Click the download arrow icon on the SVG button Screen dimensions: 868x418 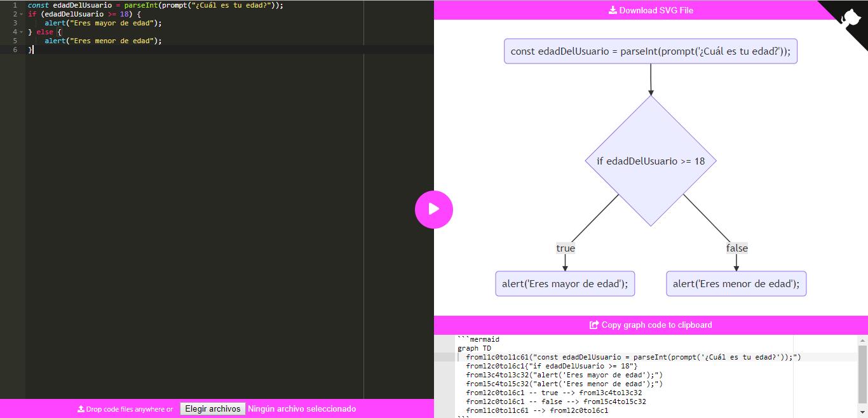(612, 10)
